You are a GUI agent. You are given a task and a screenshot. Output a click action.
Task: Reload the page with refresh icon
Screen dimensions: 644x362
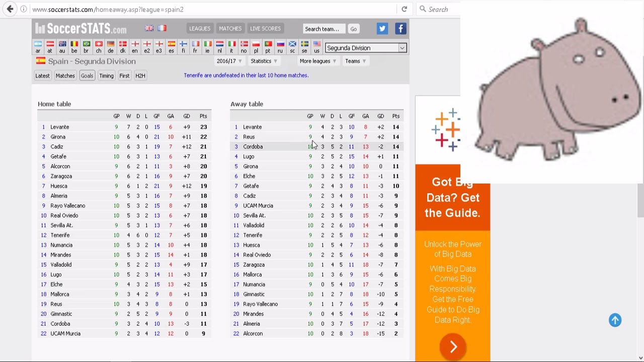(404, 9)
